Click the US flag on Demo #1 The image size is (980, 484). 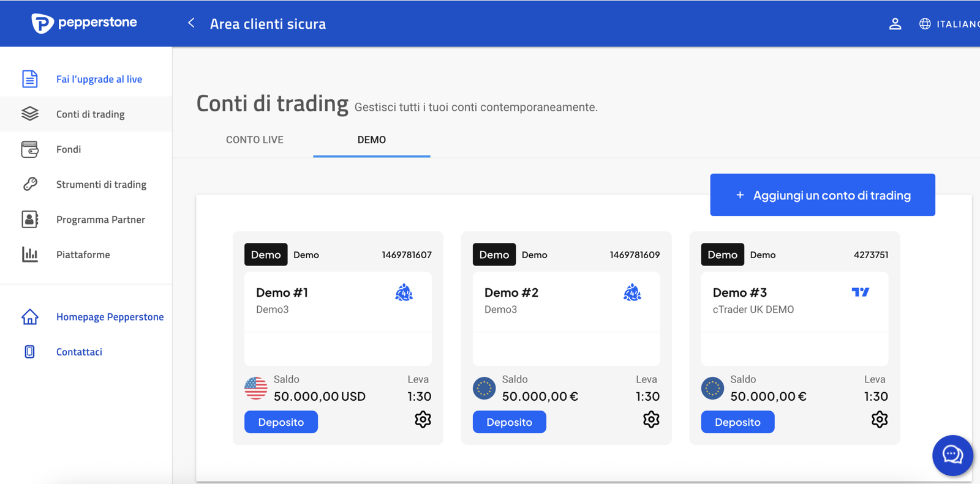coord(256,388)
